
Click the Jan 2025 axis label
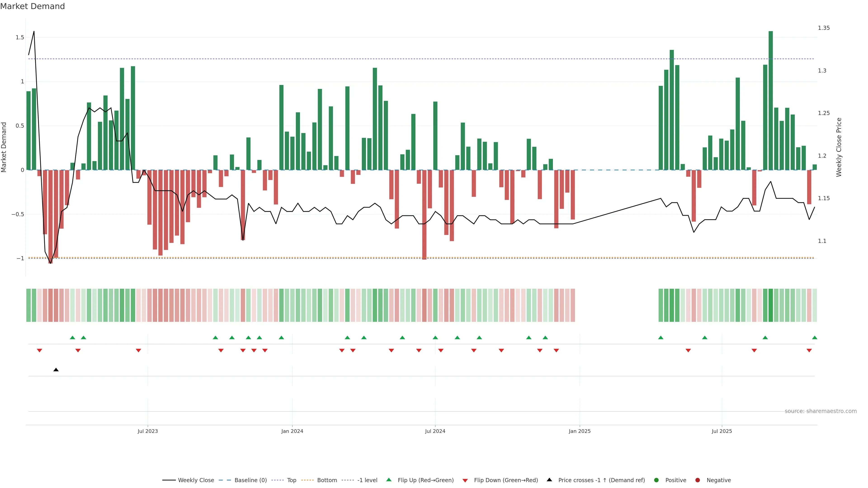pos(580,431)
